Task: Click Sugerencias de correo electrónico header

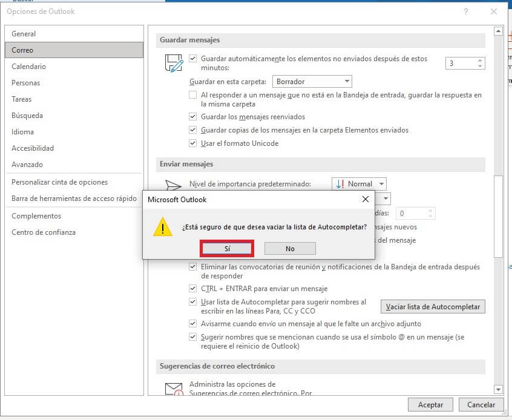Action: [x=320, y=366]
